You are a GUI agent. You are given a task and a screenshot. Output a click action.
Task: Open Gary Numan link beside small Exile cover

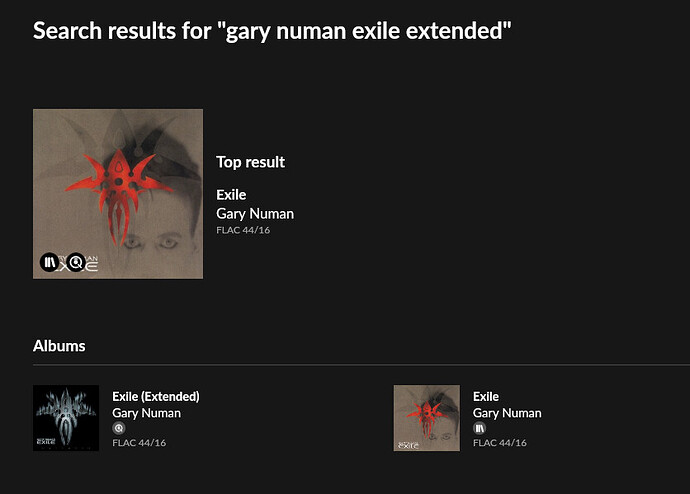coord(507,413)
